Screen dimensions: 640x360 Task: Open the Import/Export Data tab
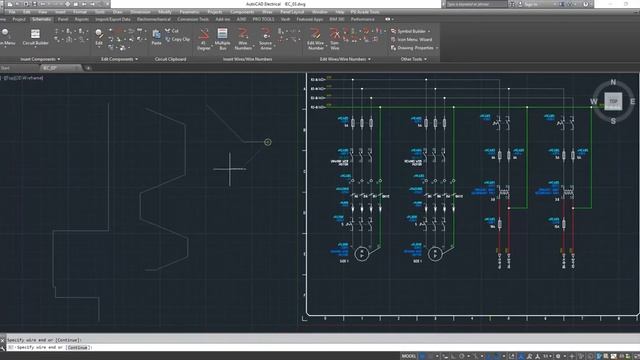click(x=113, y=19)
